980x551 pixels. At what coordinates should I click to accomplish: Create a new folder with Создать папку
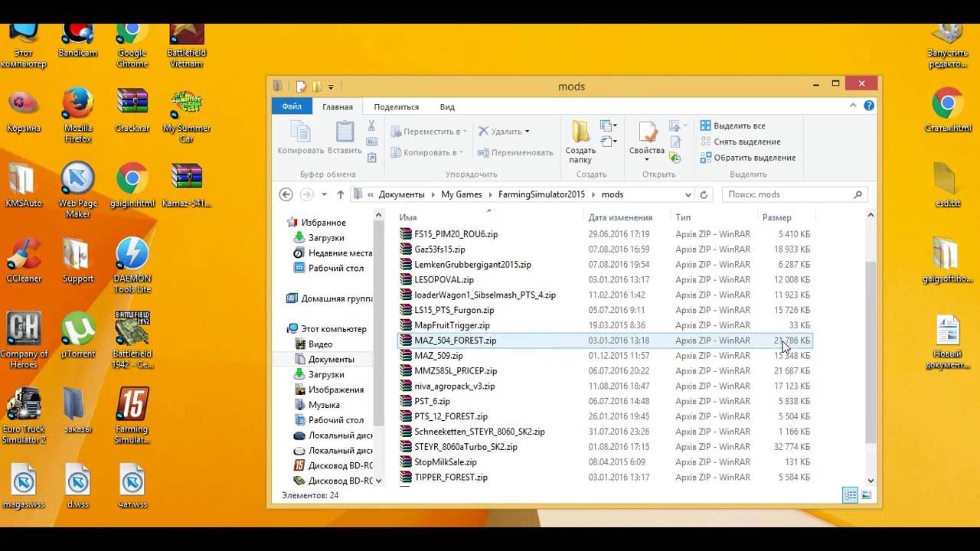coord(580,142)
